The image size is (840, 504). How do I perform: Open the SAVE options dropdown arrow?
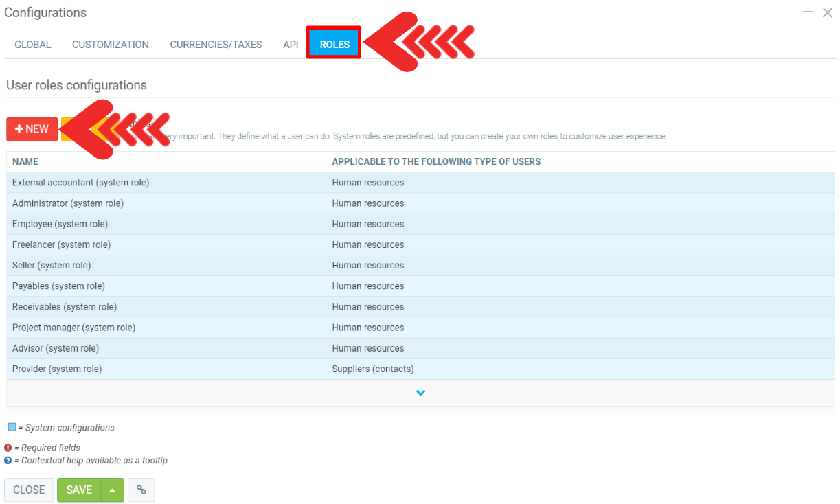coord(112,490)
